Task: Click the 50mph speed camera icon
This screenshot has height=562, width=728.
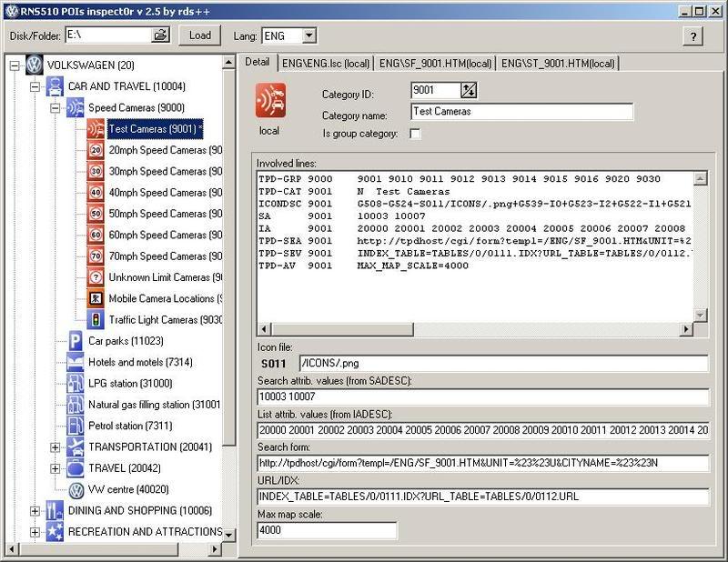Action: (96, 214)
